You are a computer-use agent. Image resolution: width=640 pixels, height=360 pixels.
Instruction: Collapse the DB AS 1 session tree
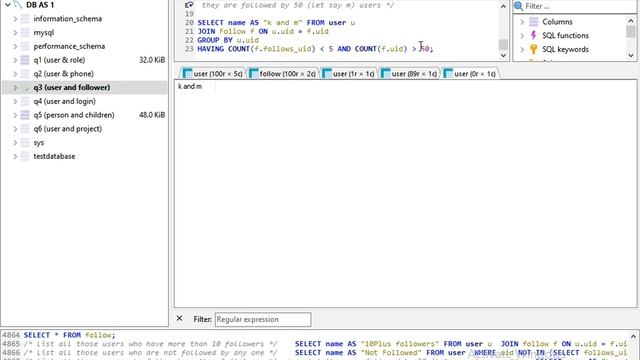[x=7, y=5]
